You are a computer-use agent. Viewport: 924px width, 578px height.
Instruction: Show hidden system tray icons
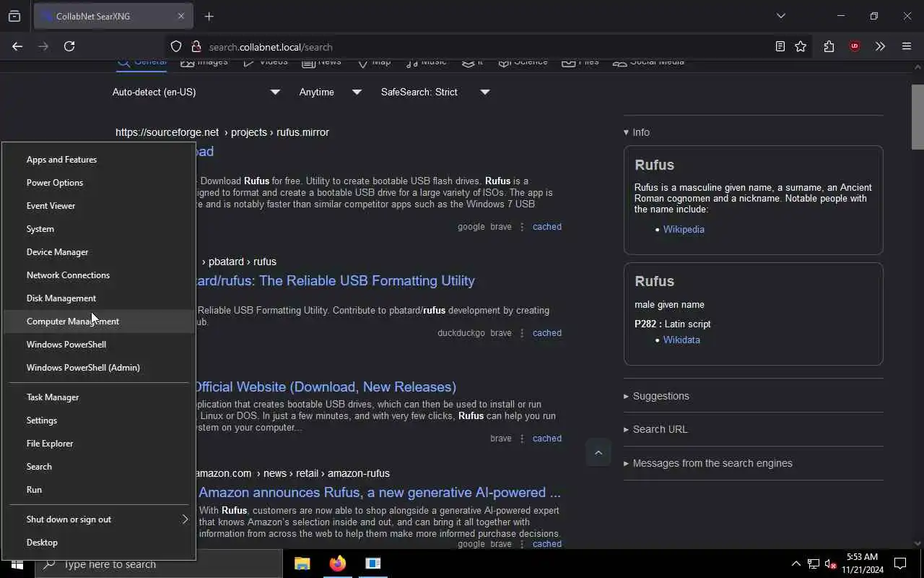point(796,564)
